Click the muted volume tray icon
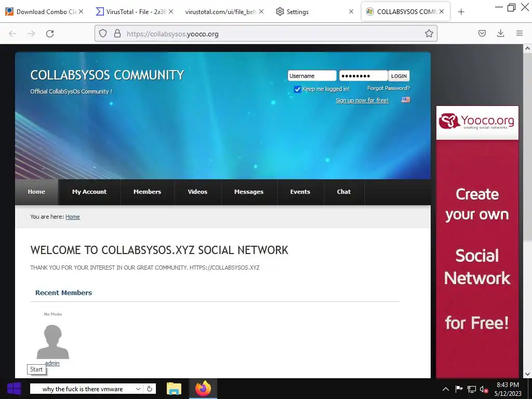Viewport: 532px width, 399px height. click(484, 390)
